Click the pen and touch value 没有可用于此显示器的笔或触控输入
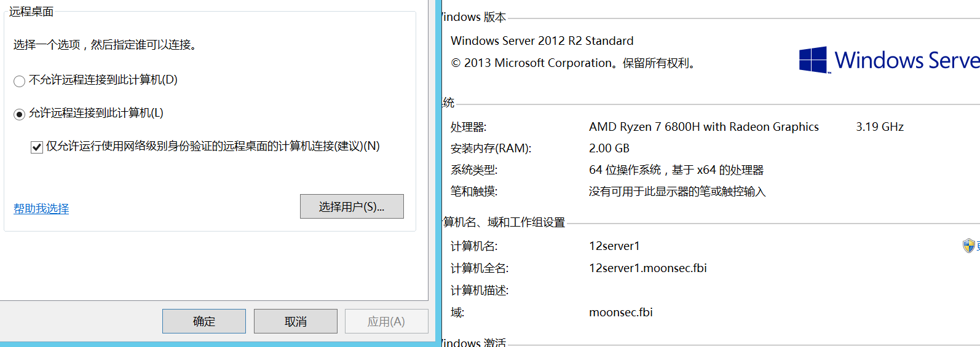This screenshot has width=980, height=347. pos(678,192)
